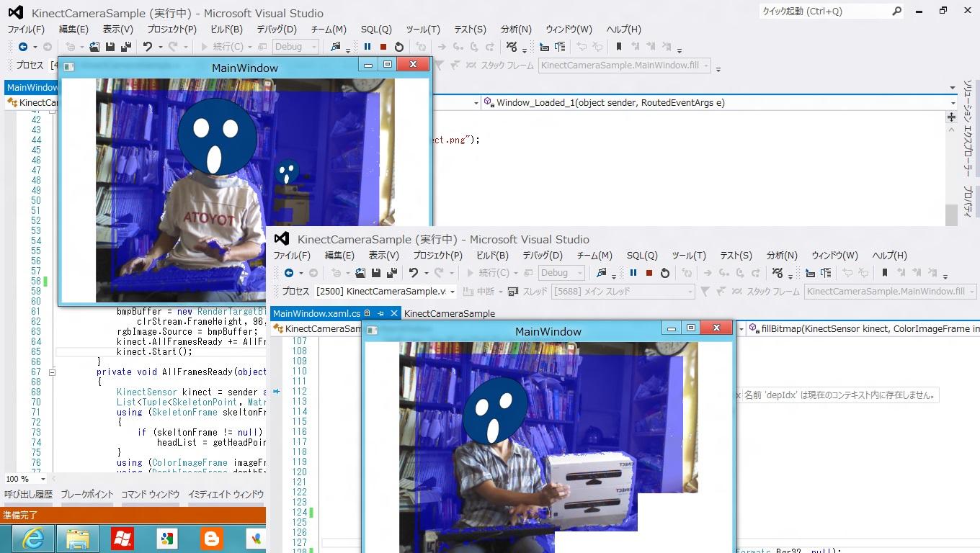This screenshot has height=553, width=980.
Task: Click the editor's vertical scrollbar thumb in the rear window
Action: tap(951, 215)
